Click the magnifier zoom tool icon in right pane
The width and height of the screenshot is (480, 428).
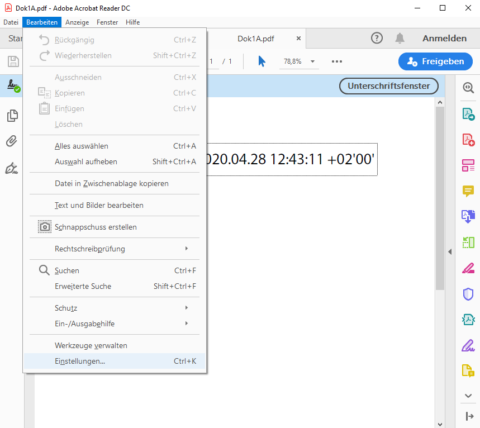[x=468, y=87]
